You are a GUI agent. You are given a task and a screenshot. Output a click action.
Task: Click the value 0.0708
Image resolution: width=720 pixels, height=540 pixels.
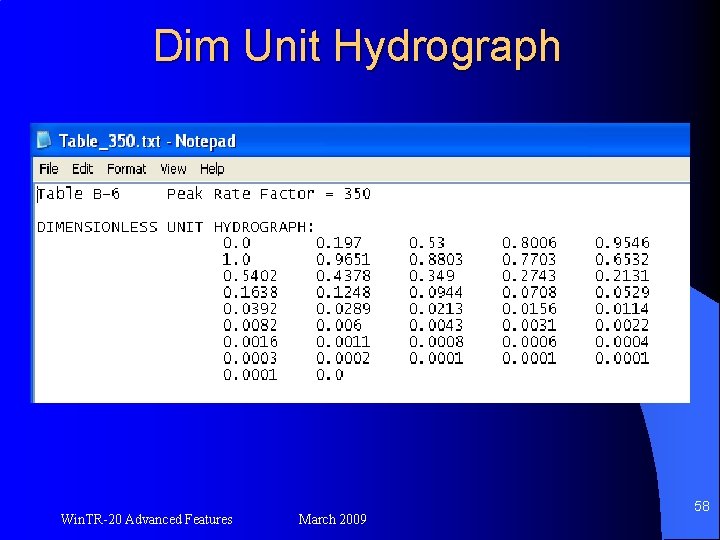(529, 292)
